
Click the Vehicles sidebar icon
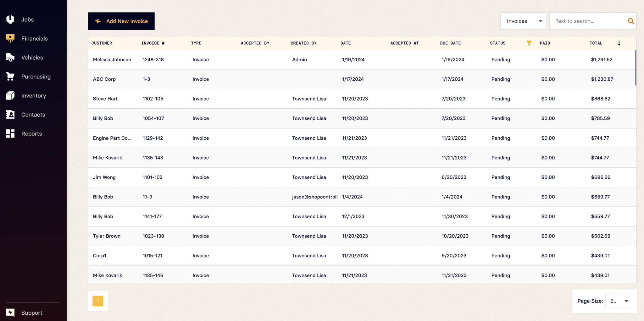click(10, 57)
